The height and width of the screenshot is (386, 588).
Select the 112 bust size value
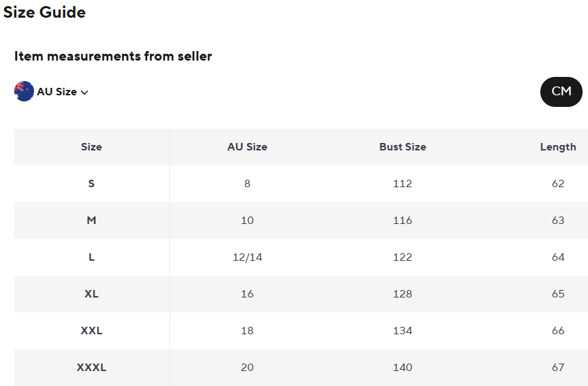click(402, 184)
